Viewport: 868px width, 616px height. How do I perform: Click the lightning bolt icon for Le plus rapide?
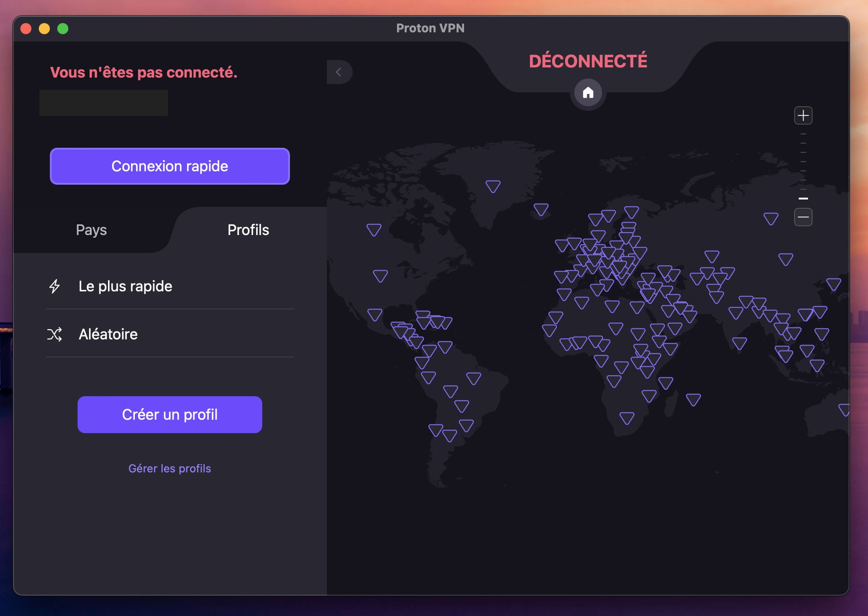(x=54, y=286)
